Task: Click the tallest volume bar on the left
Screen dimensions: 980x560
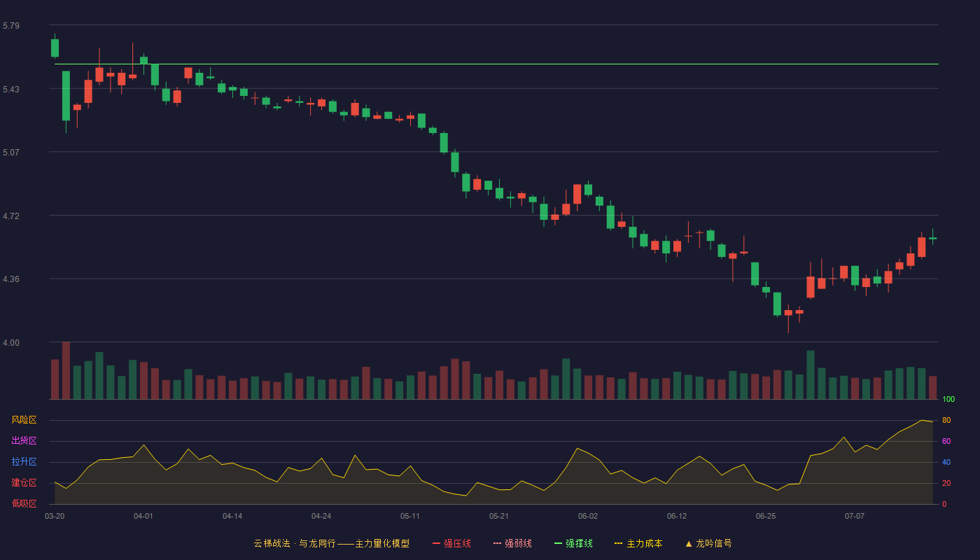Action: tap(66, 370)
